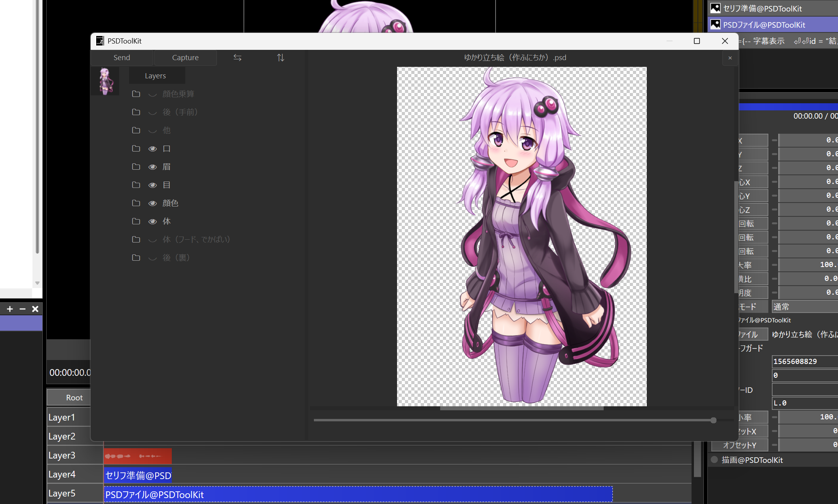The width and height of the screenshot is (838, 504).
Task: Click folder icon of 顔色乗算 layer
Action: coord(136,94)
